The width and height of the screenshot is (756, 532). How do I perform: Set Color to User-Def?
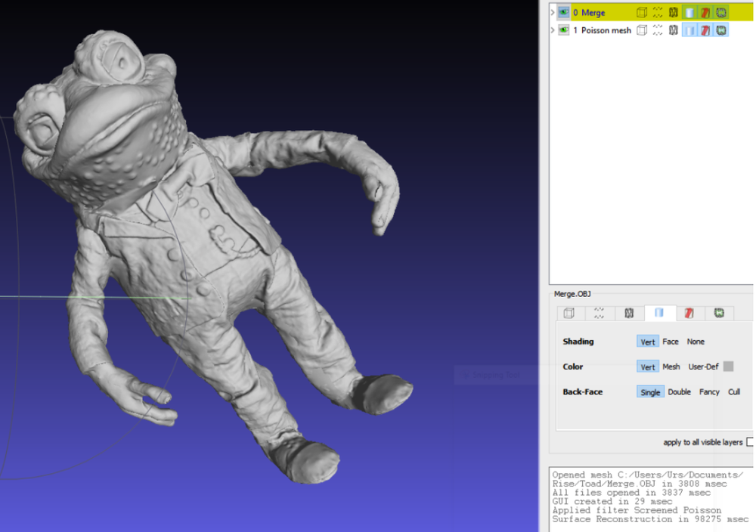(x=703, y=367)
